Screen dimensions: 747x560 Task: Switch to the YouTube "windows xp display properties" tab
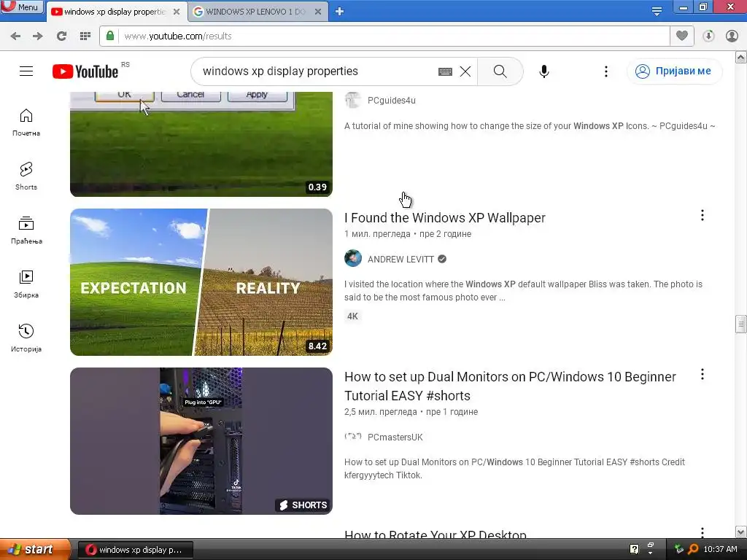pos(115,12)
